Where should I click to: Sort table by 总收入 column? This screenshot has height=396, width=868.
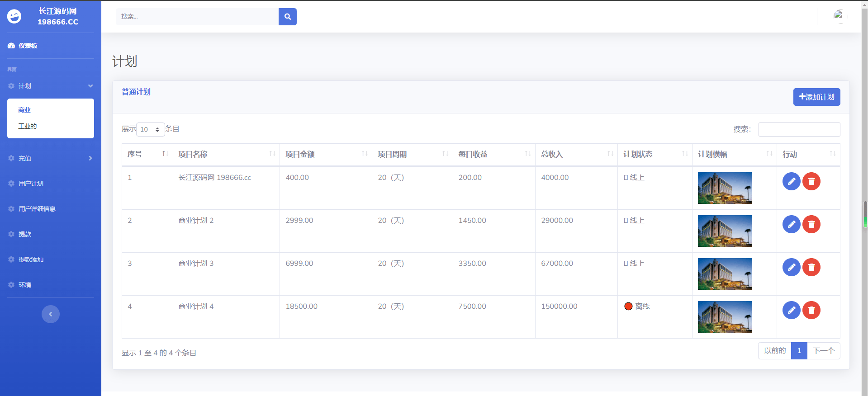576,154
